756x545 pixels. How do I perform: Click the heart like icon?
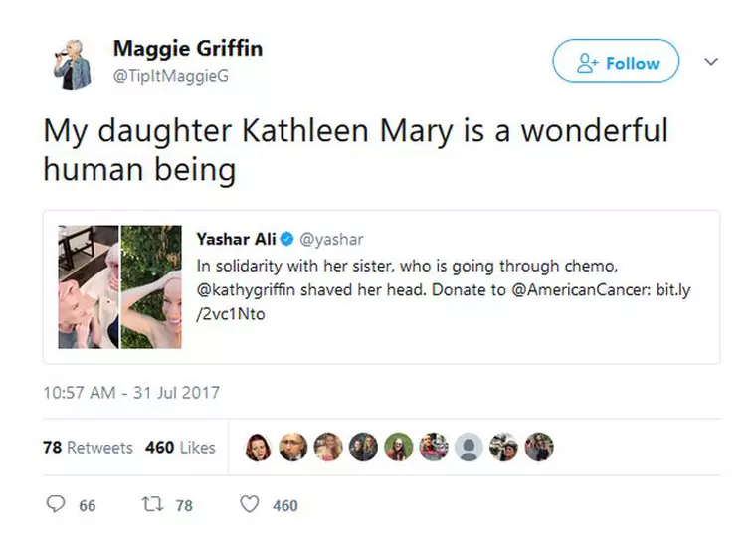pos(250,505)
